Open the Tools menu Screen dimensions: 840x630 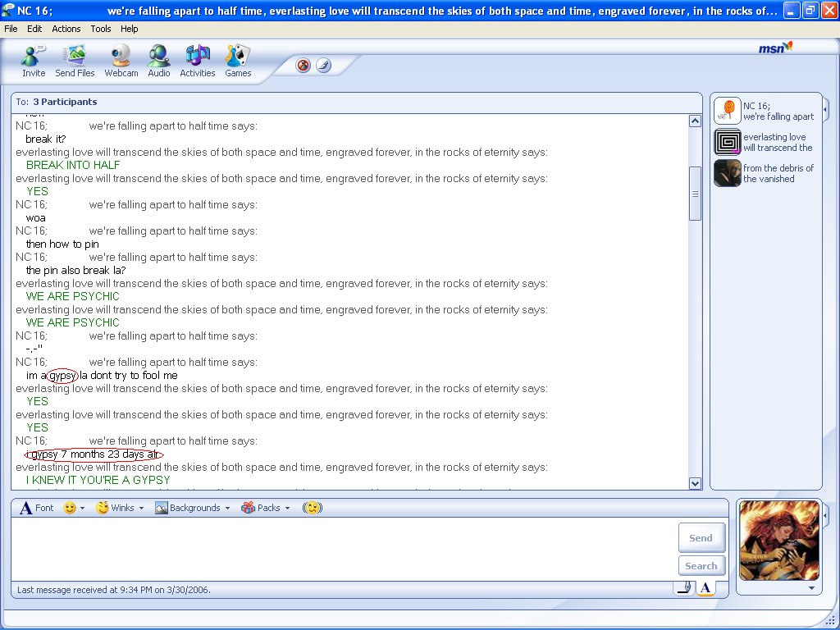(101, 29)
